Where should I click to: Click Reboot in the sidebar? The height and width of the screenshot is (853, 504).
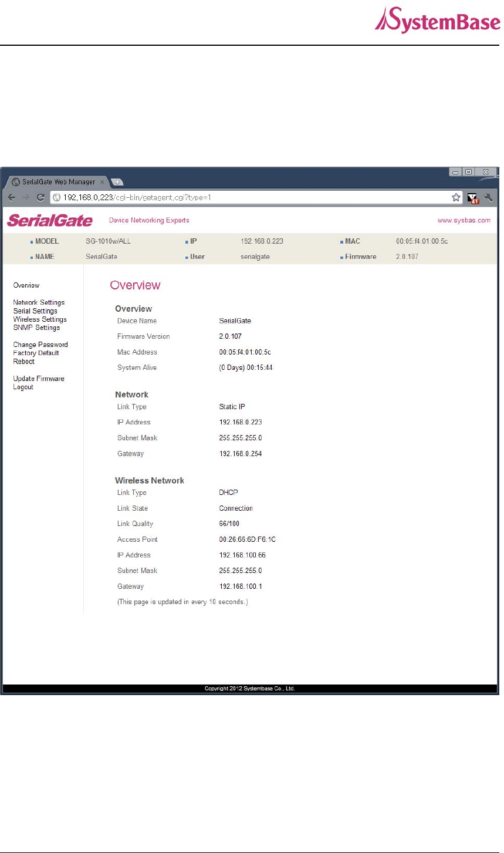[23, 362]
